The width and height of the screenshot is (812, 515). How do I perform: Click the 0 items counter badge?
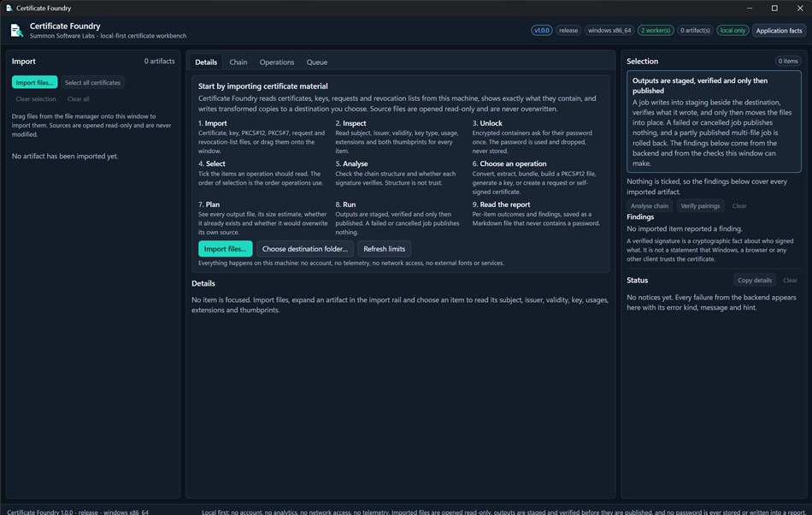(x=788, y=61)
